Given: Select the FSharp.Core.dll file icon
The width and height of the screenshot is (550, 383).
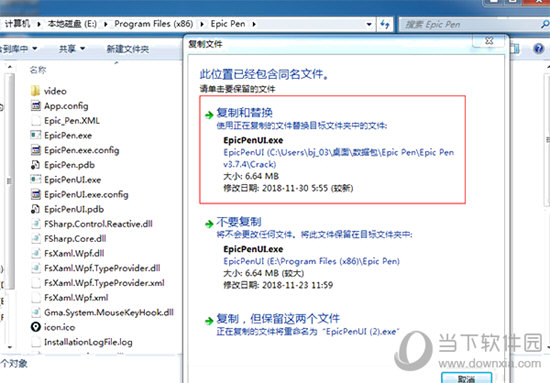Looking at the screenshot, I should tap(35, 238).
